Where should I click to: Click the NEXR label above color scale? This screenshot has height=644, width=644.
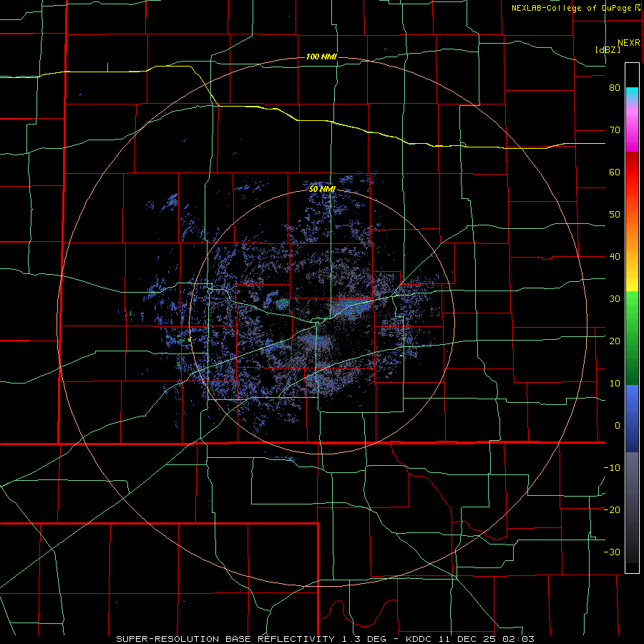click(628, 43)
